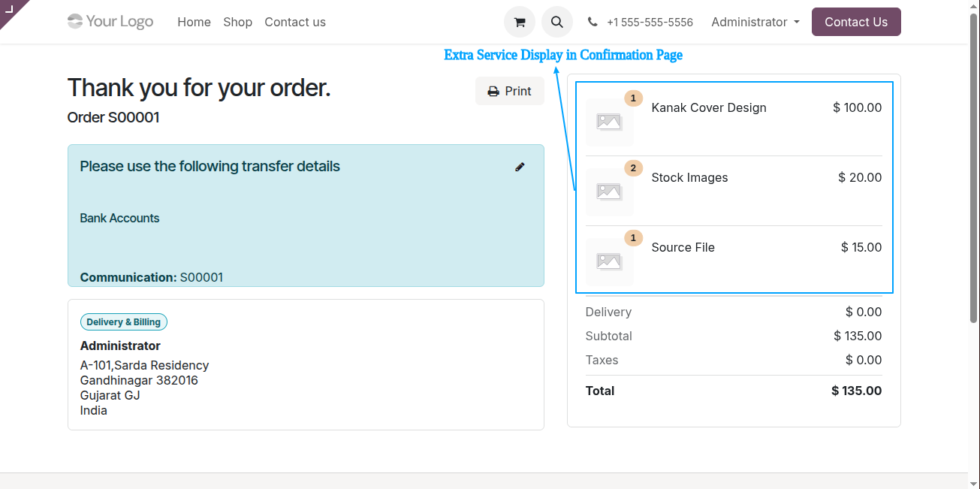Call the +1 555-555-5556 phone link
Image resolution: width=980 pixels, height=489 pixels.
coord(650,23)
